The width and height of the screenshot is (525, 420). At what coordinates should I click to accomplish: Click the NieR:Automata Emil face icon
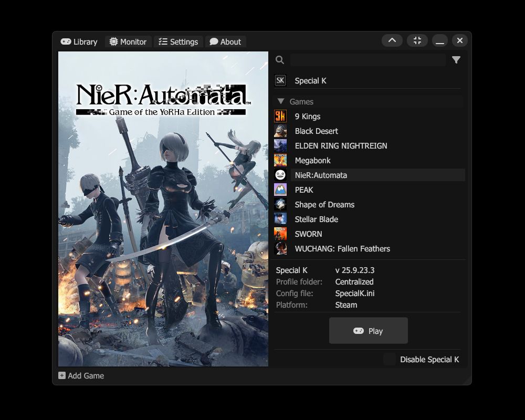pos(280,175)
